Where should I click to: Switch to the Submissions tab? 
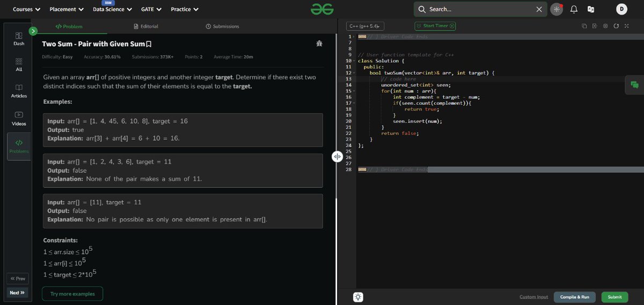223,26
